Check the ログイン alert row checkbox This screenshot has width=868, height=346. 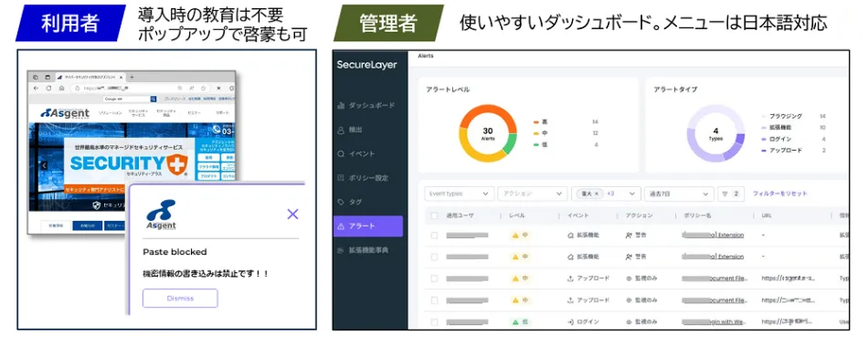point(434,321)
